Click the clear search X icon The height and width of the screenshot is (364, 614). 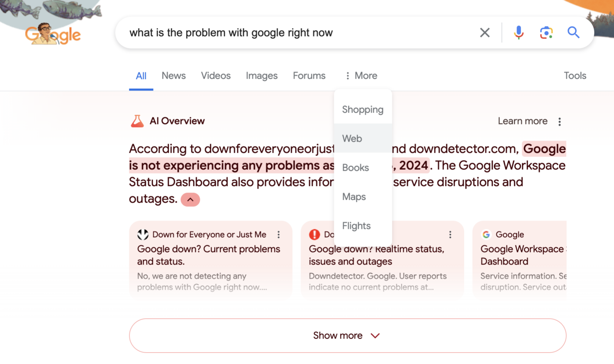[484, 33]
